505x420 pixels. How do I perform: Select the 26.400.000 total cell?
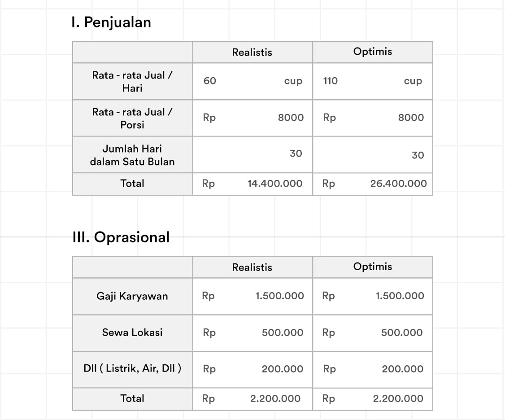[398, 184]
